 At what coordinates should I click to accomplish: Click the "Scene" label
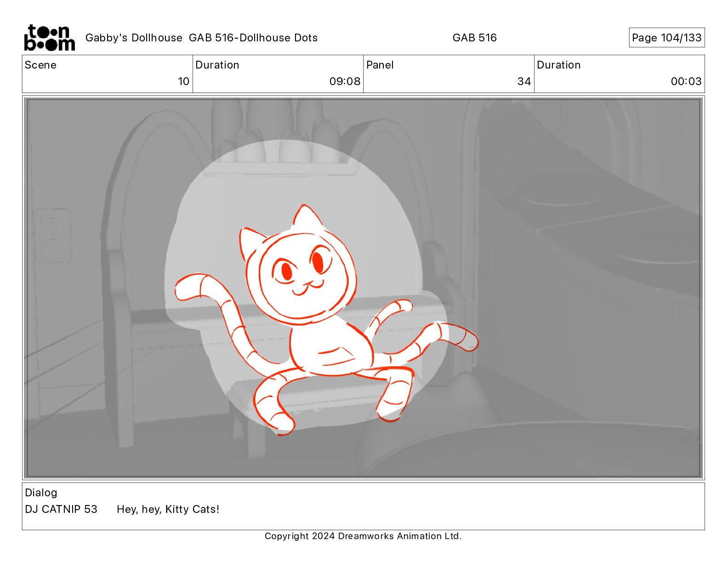40,65
